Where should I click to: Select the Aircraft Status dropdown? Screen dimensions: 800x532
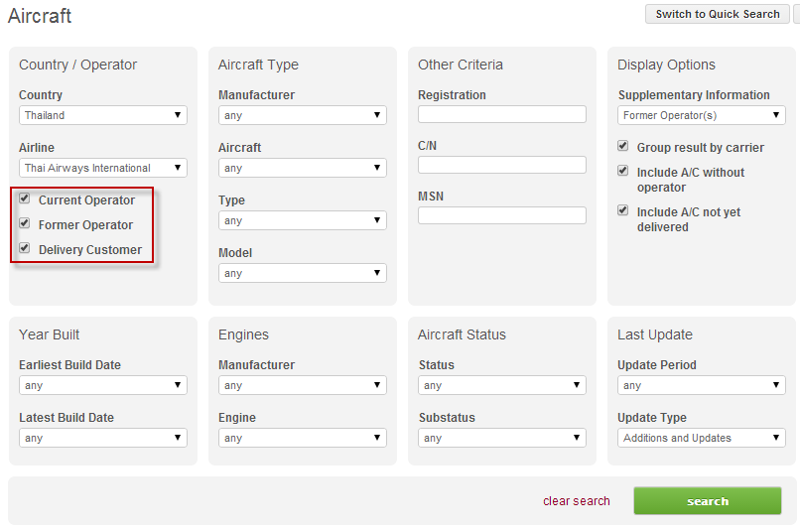point(502,385)
